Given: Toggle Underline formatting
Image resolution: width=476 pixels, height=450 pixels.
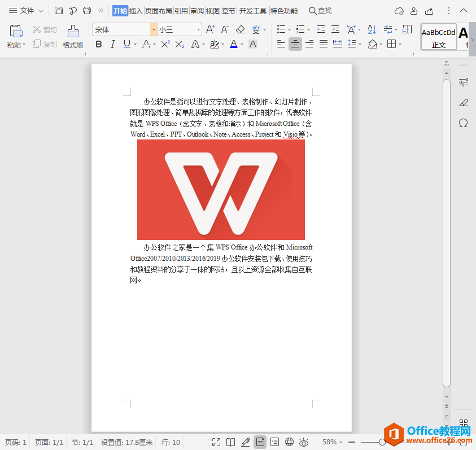Looking at the screenshot, I should click(127, 45).
